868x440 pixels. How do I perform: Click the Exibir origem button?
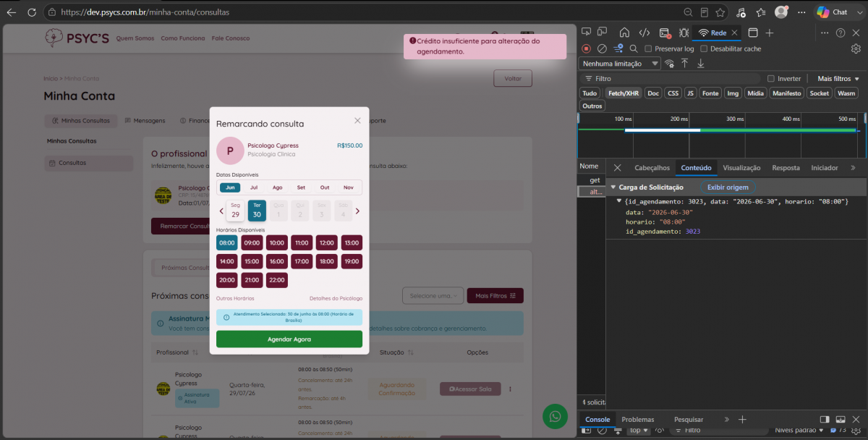[728, 187]
